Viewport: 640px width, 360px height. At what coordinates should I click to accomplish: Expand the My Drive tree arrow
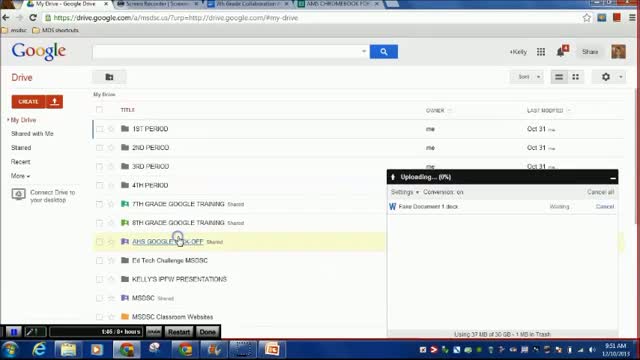coord(8,120)
